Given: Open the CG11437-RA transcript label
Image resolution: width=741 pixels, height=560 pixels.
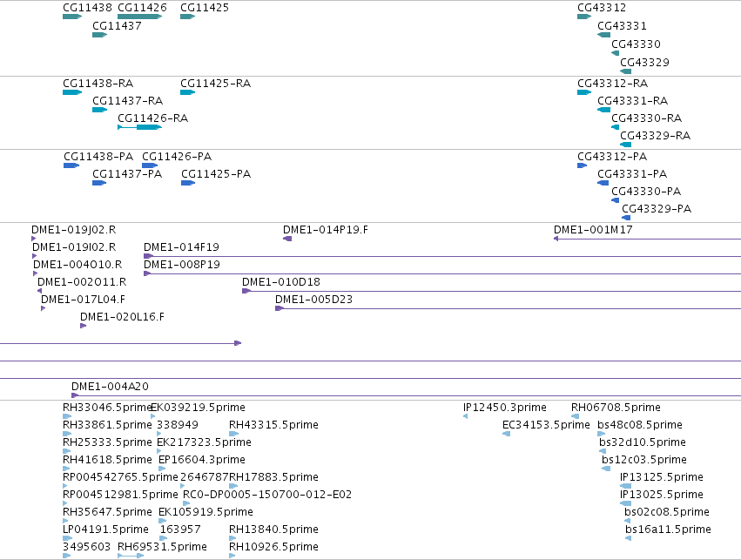Looking at the screenshot, I should [x=128, y=101].
